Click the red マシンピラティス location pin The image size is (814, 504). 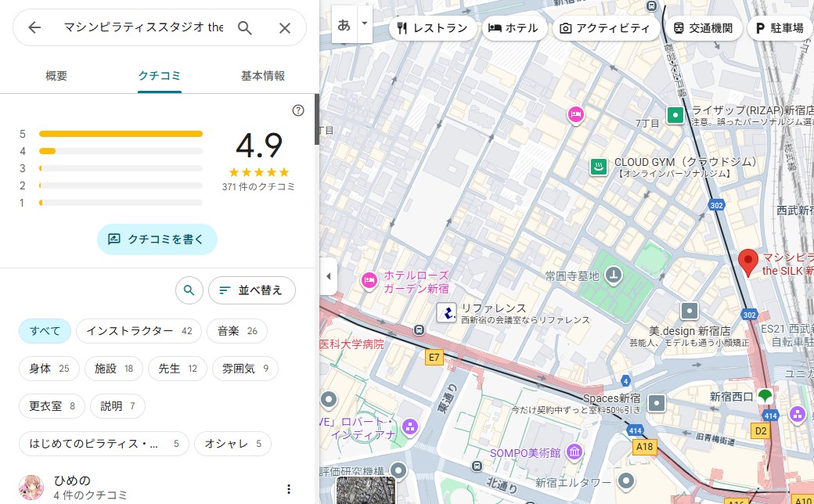(x=748, y=262)
